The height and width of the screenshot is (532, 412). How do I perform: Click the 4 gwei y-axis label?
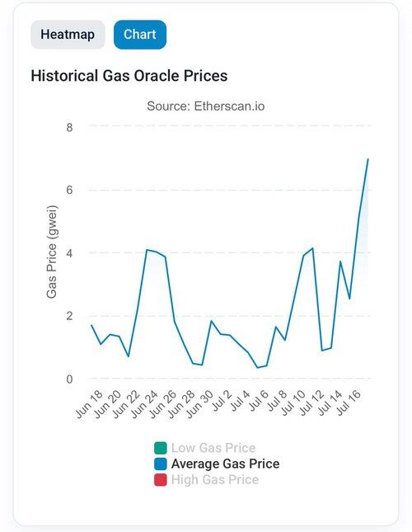(69, 253)
